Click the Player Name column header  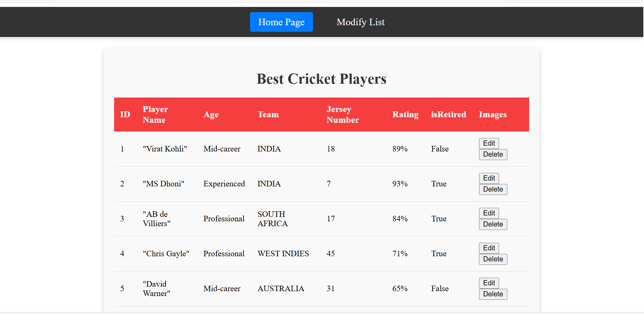(155, 114)
